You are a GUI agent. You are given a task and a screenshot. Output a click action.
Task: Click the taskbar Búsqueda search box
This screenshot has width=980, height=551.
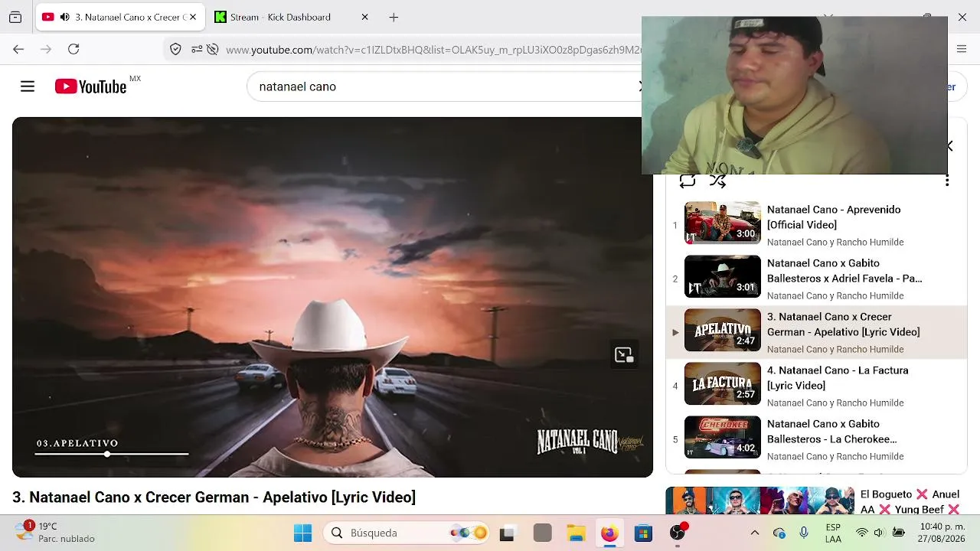click(407, 533)
